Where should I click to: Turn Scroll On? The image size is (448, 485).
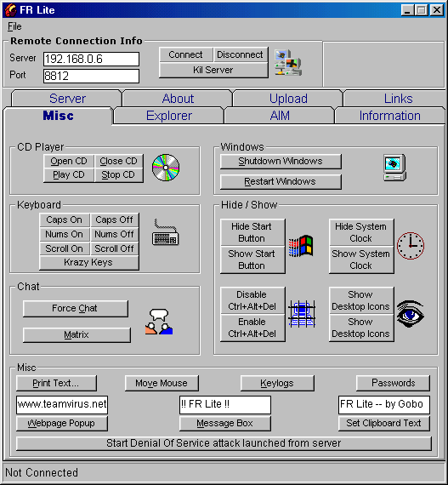(65, 248)
